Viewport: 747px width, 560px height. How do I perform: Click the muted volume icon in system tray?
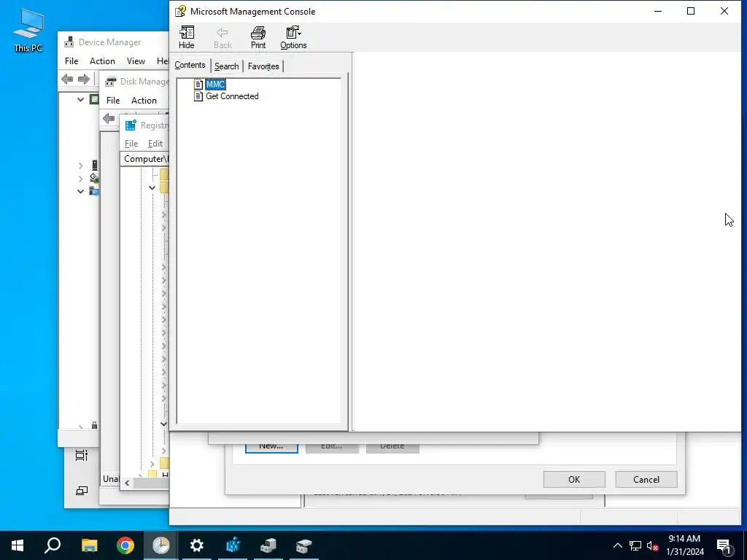point(652,545)
